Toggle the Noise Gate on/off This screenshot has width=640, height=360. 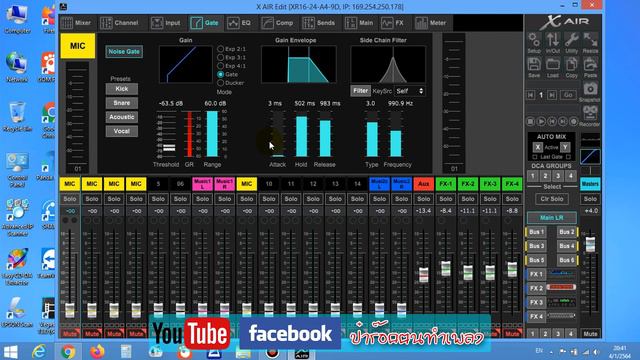124,52
